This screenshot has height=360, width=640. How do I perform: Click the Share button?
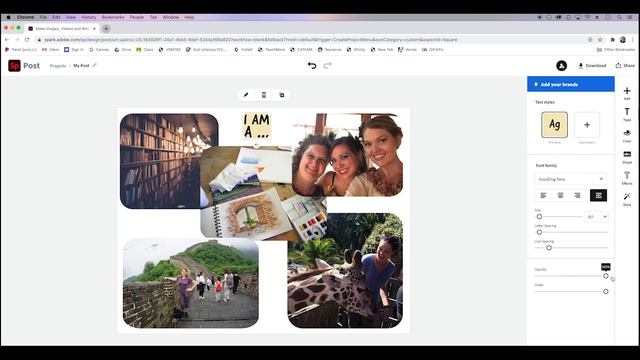pyautogui.click(x=625, y=65)
